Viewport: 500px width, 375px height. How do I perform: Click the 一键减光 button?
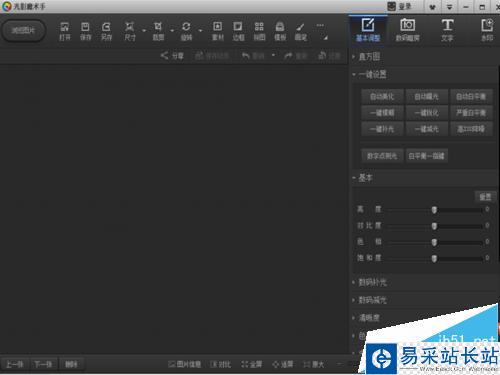click(426, 129)
